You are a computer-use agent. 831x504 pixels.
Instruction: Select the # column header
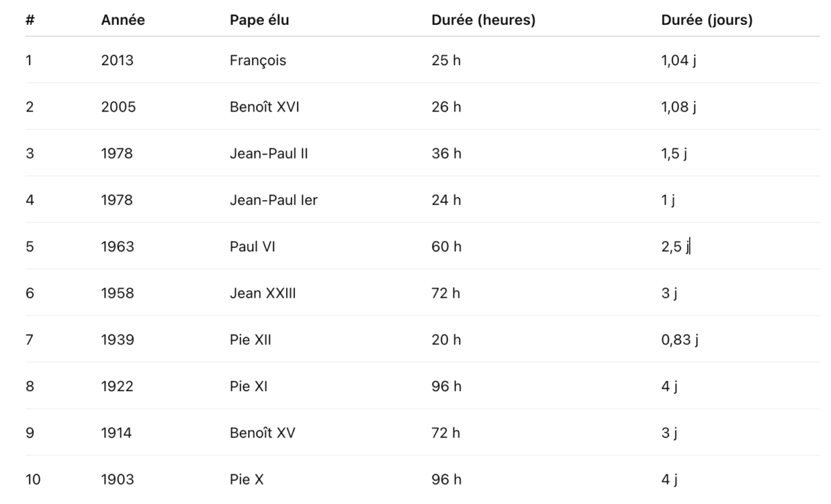click(x=30, y=21)
